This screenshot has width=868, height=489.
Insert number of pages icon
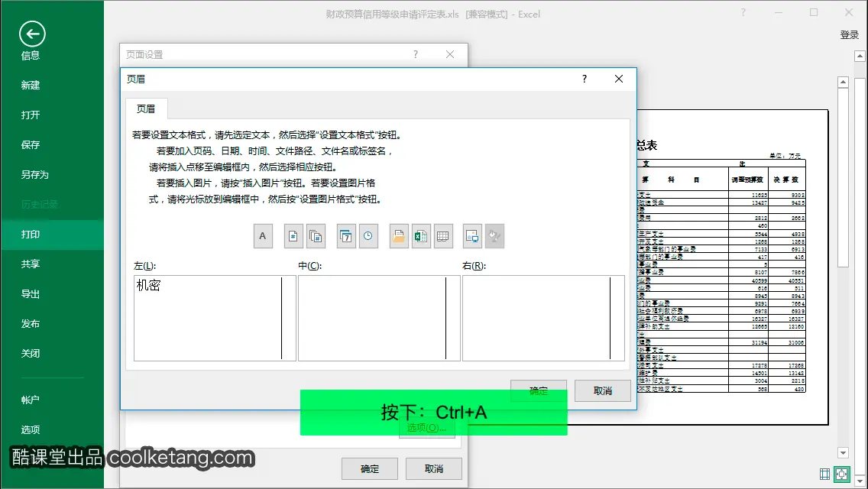[x=316, y=236]
